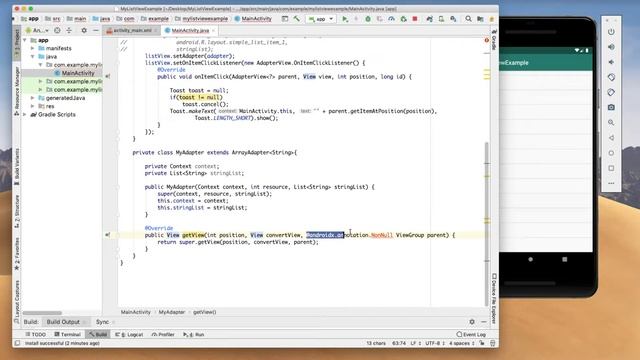Open the Profiler tool window tab
Viewport: 640px width, 360px height.
point(163,334)
